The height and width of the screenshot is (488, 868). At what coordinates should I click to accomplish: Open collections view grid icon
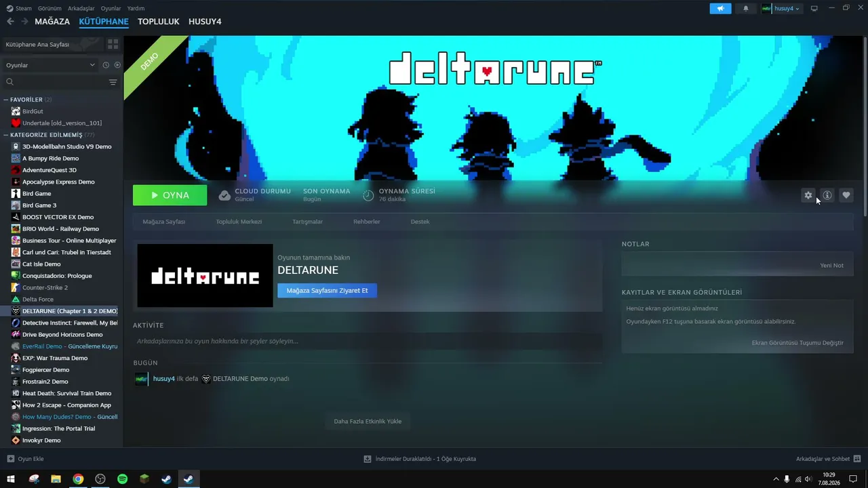pos(113,44)
